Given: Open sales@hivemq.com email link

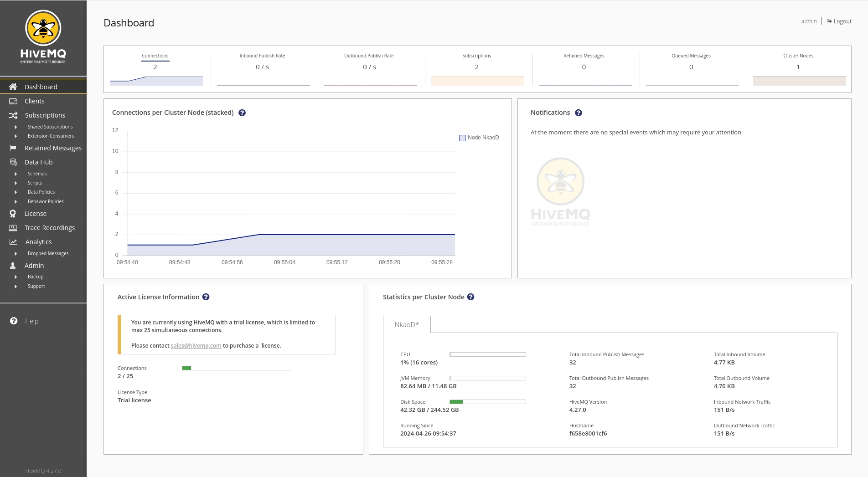Looking at the screenshot, I should pyautogui.click(x=196, y=346).
